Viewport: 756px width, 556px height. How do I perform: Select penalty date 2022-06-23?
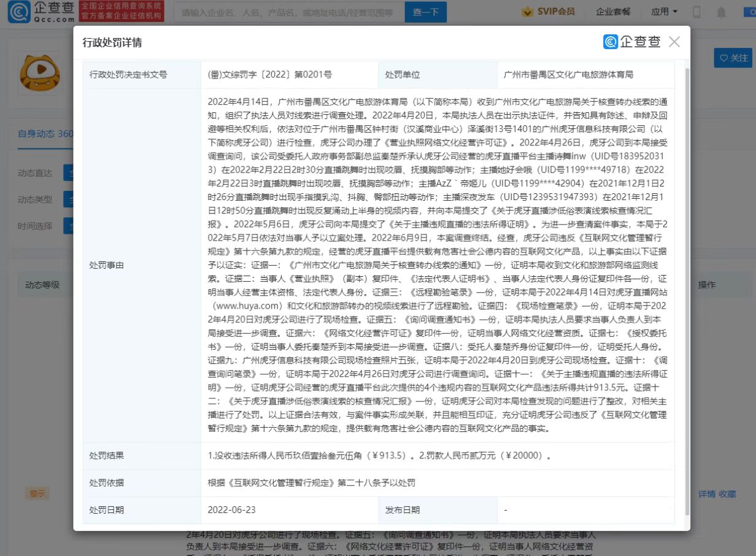pyautogui.click(x=232, y=510)
